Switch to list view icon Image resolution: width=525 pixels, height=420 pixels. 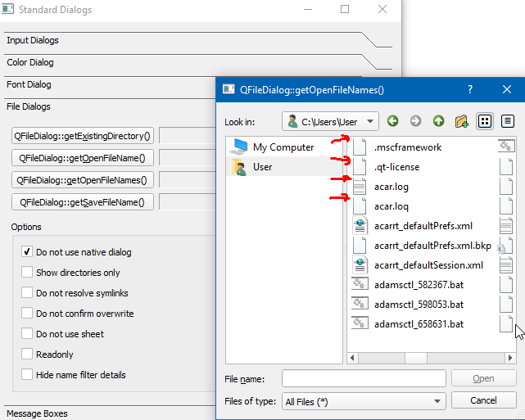pos(485,121)
